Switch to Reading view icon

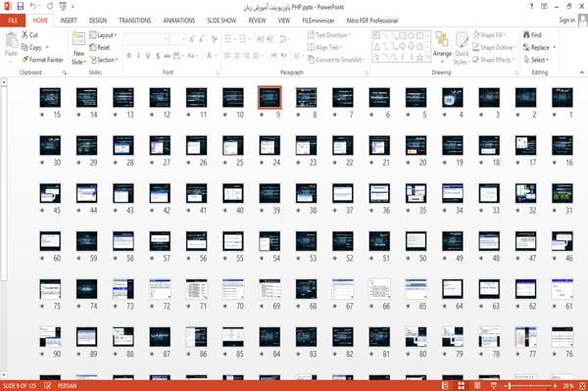coord(477,385)
